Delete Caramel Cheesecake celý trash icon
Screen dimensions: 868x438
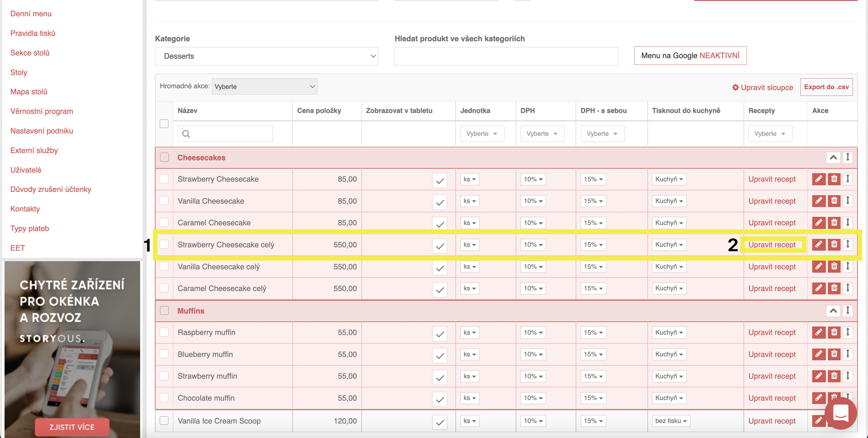pos(834,288)
